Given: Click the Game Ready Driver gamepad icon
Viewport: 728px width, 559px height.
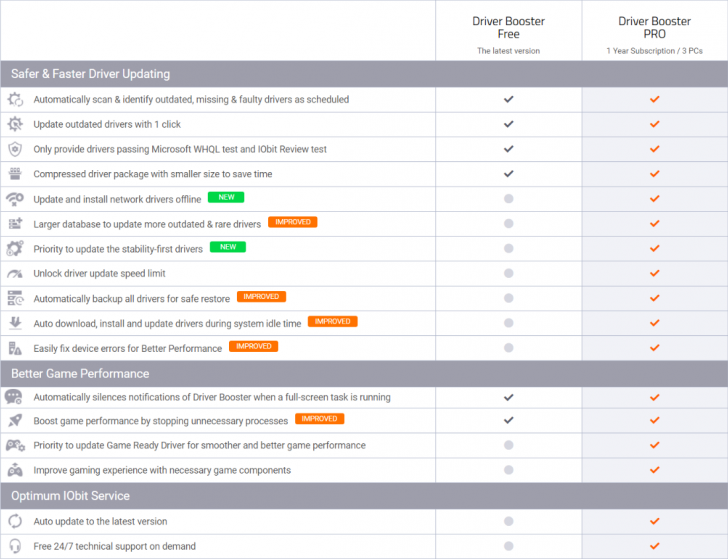Looking at the screenshot, I should [15, 445].
